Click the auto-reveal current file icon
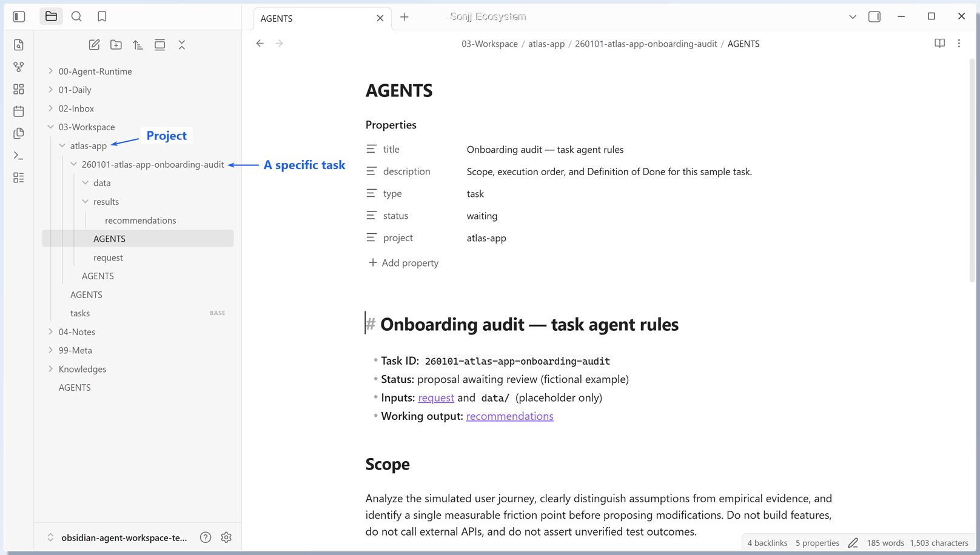Screen dimensions: 980x555 coord(159,45)
